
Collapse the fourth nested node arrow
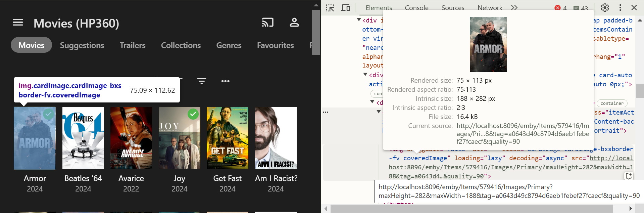379,112
